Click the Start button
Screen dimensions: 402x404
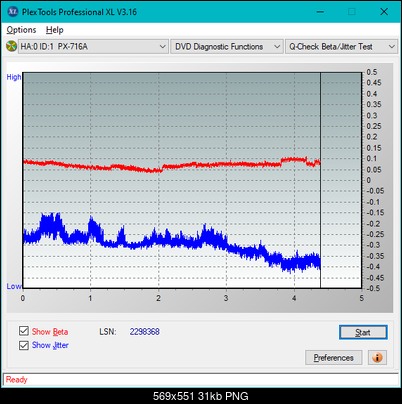[363, 332]
